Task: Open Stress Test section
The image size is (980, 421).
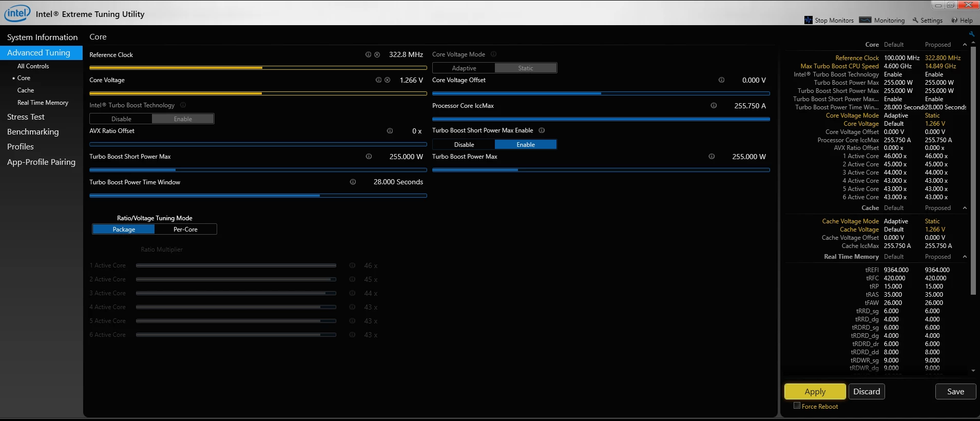Action: tap(26, 117)
